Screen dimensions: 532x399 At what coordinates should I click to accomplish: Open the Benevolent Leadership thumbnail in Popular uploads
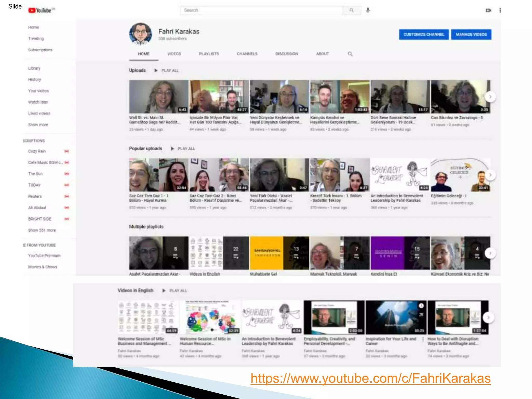click(400, 175)
